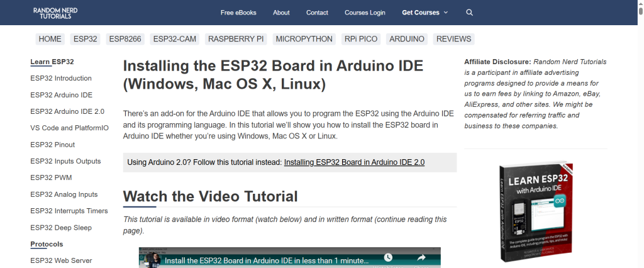Click the video Share arrow icon
Image resolution: width=644 pixels, height=268 pixels.
coord(421,258)
